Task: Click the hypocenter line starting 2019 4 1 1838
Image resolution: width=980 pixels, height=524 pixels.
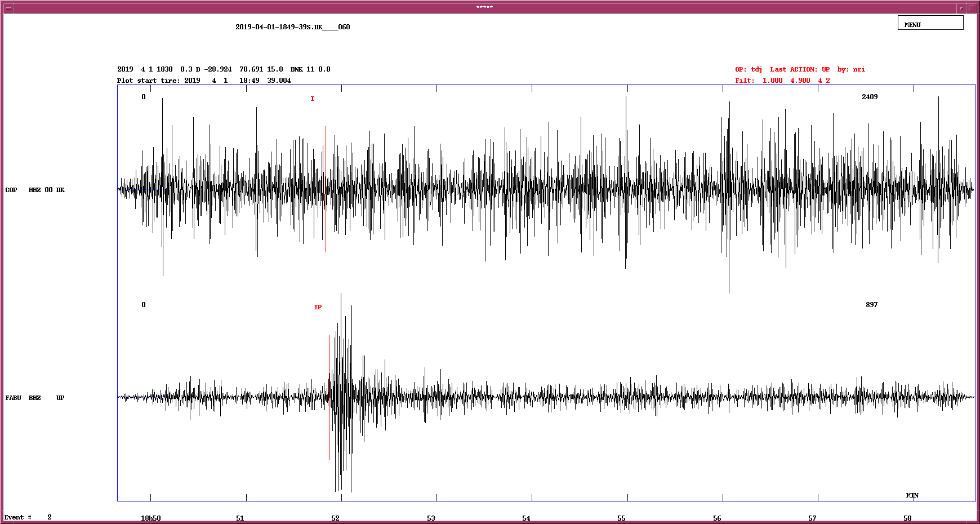Action: pyautogui.click(x=223, y=69)
